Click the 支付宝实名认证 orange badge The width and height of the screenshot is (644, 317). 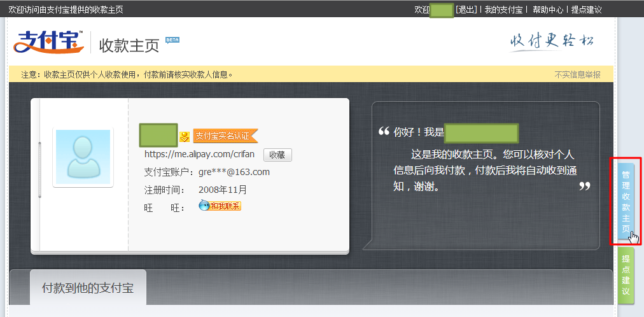[225, 136]
